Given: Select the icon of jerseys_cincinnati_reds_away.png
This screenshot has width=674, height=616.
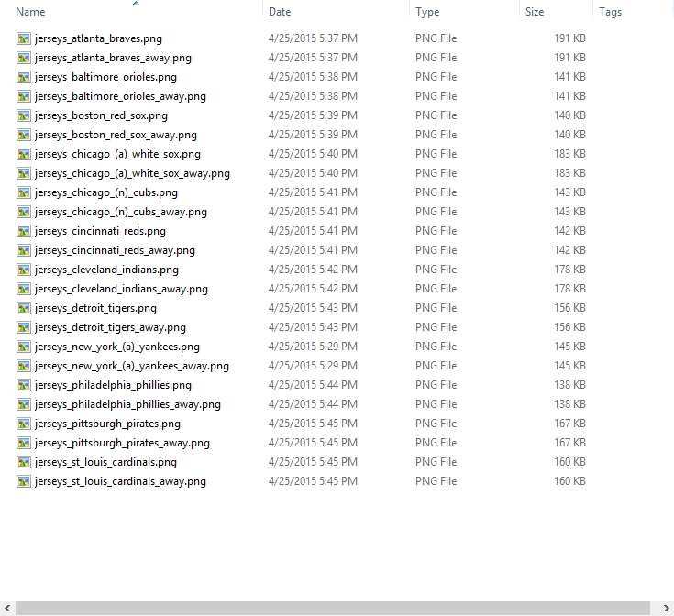Looking at the screenshot, I should 24,250.
